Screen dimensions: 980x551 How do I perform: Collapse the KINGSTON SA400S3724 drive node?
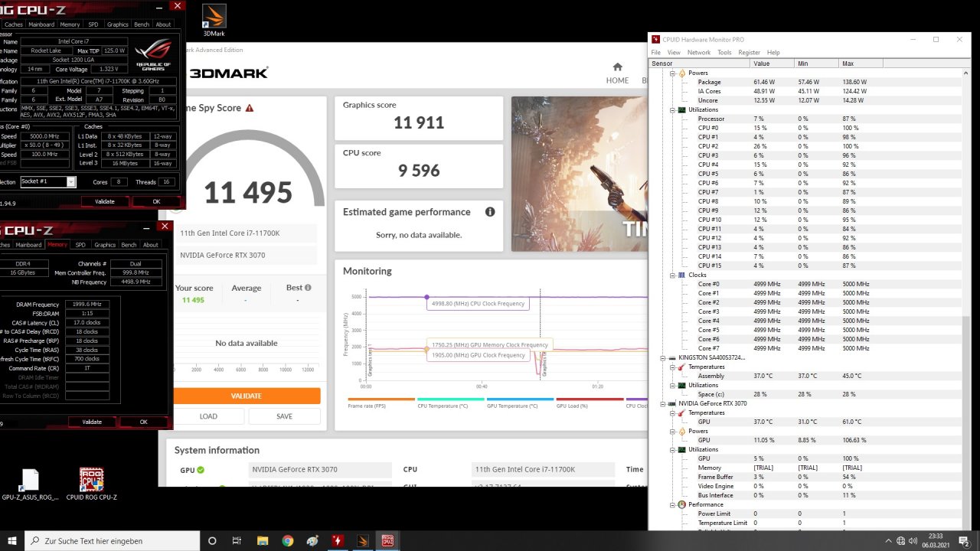661,357
